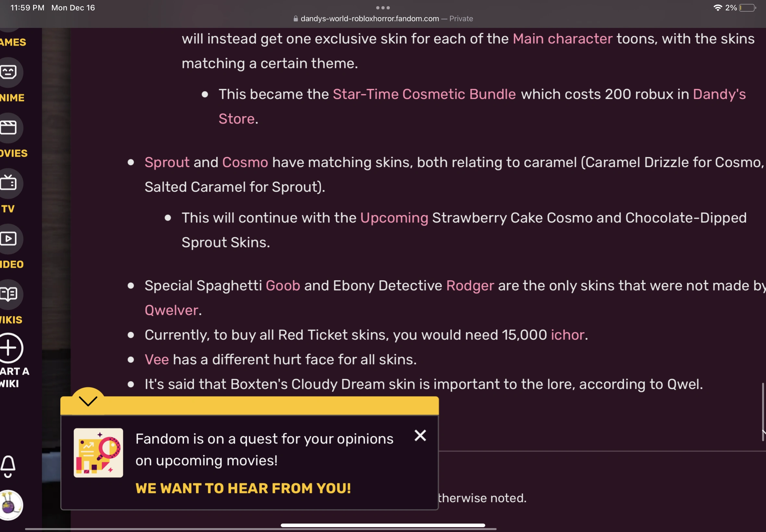Open the Movies clapperboard icon
766x532 pixels.
coord(9,128)
